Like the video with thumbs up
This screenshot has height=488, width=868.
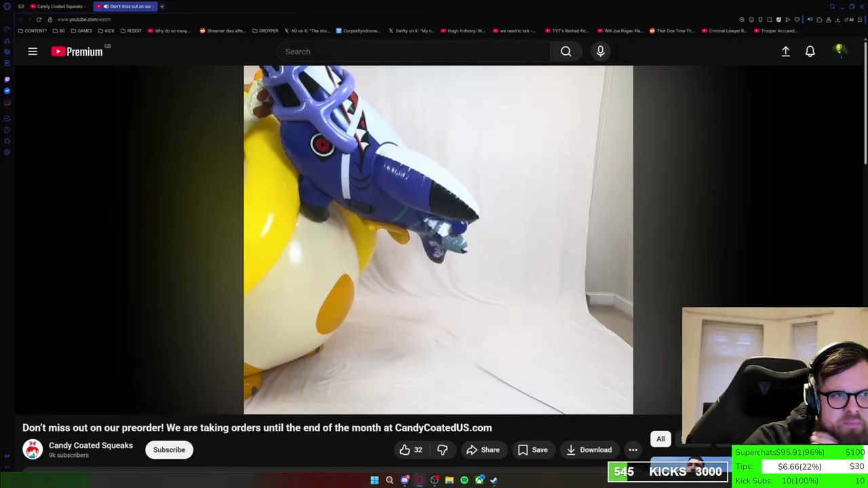411,449
